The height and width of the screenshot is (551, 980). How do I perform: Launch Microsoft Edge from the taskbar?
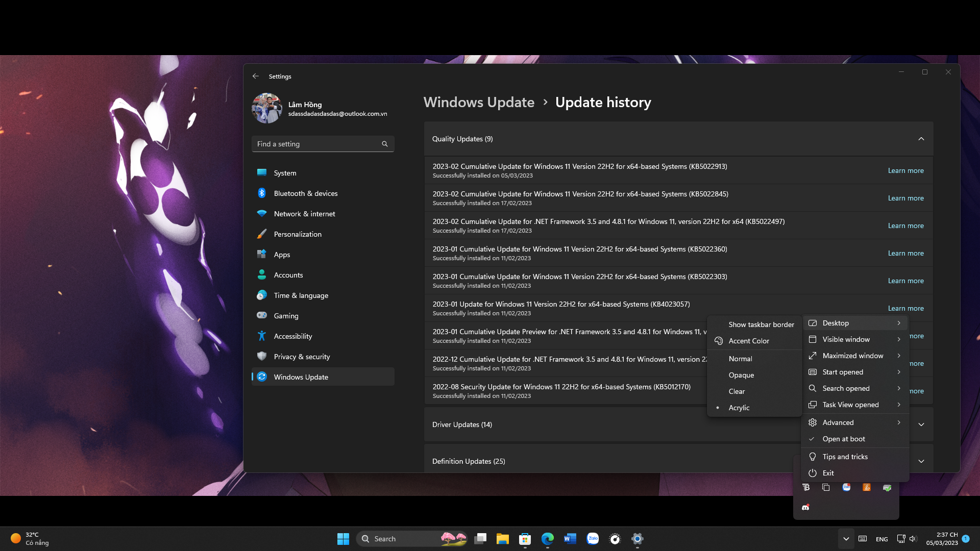(x=549, y=539)
